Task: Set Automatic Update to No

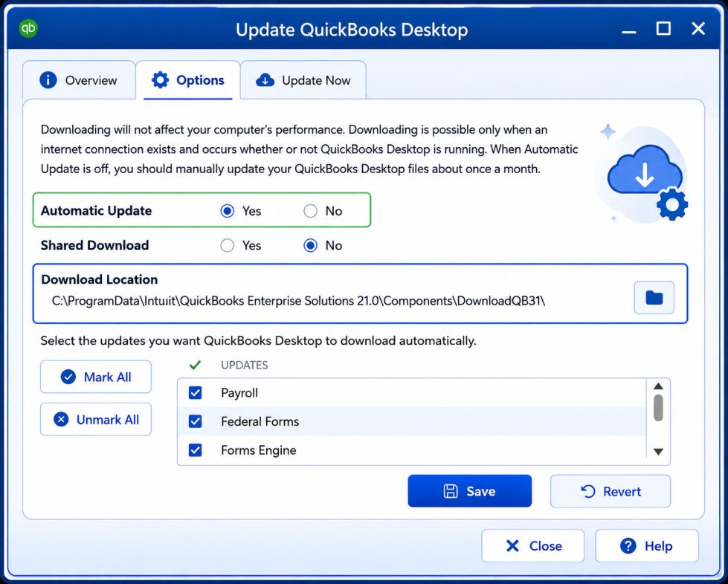Action: (x=310, y=211)
